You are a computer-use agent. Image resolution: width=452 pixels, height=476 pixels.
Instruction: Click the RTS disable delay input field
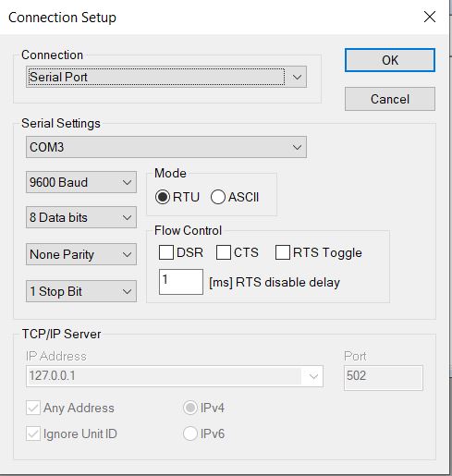click(x=181, y=282)
